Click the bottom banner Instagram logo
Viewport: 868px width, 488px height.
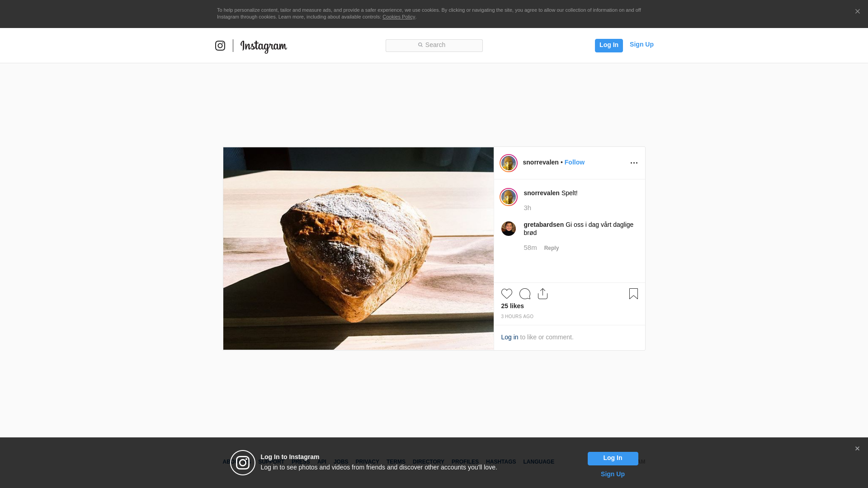click(x=243, y=463)
